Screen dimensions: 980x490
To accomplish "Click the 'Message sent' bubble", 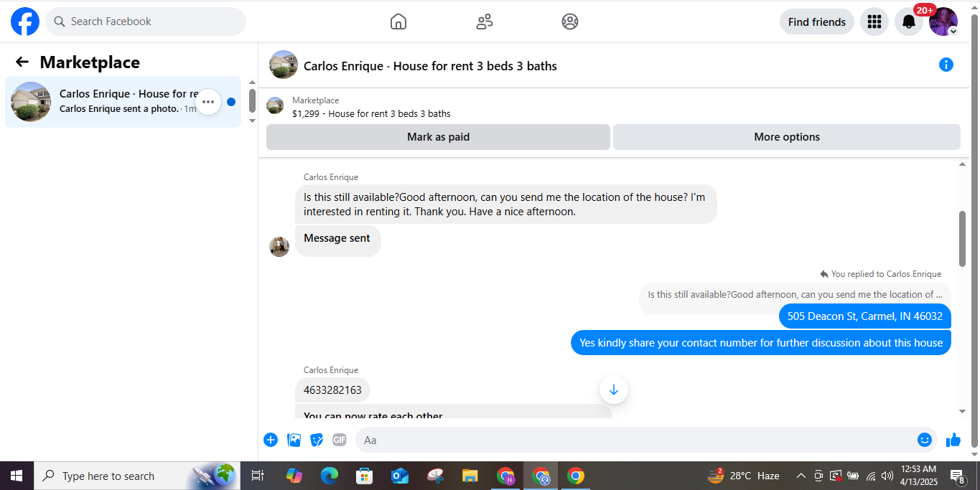I will click(x=337, y=240).
